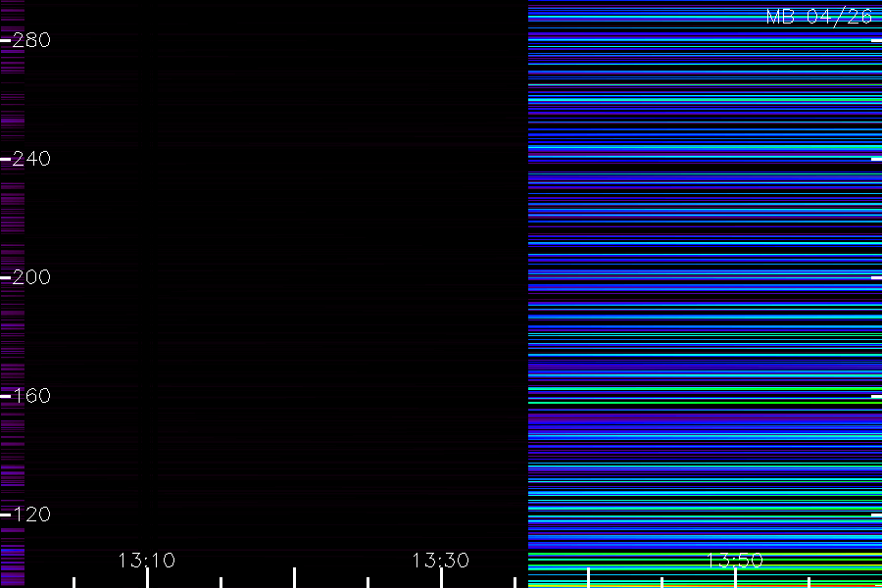This screenshot has height=588, width=882.
Task: Click the 13:10 time axis label
Action: pos(147,561)
